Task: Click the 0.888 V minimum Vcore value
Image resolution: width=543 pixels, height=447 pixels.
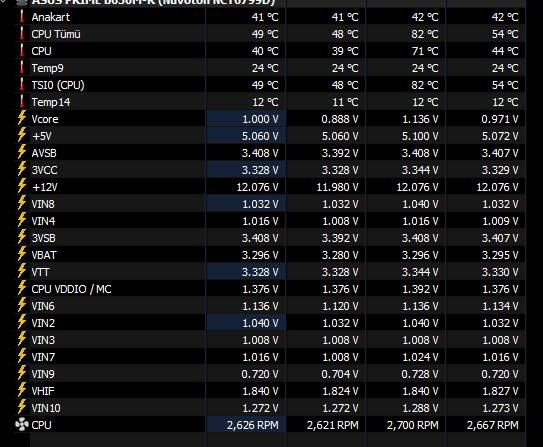Action: 340,119
